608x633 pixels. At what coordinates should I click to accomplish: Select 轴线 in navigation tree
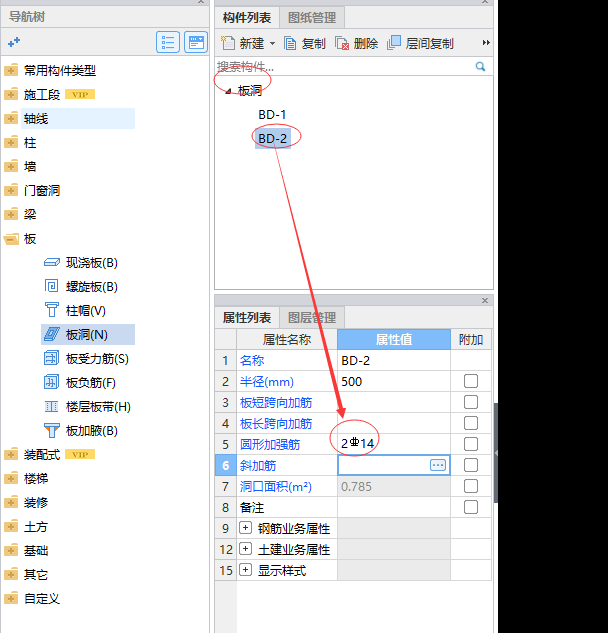point(78,119)
